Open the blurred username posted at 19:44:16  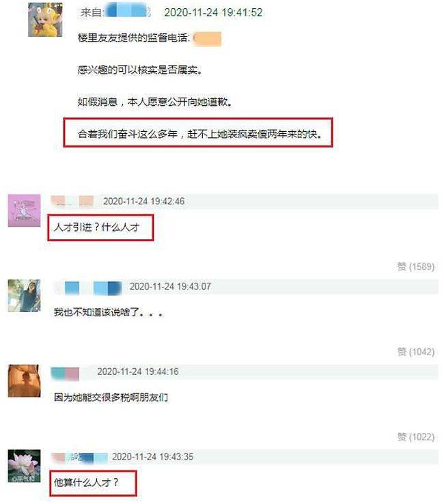click(66, 373)
